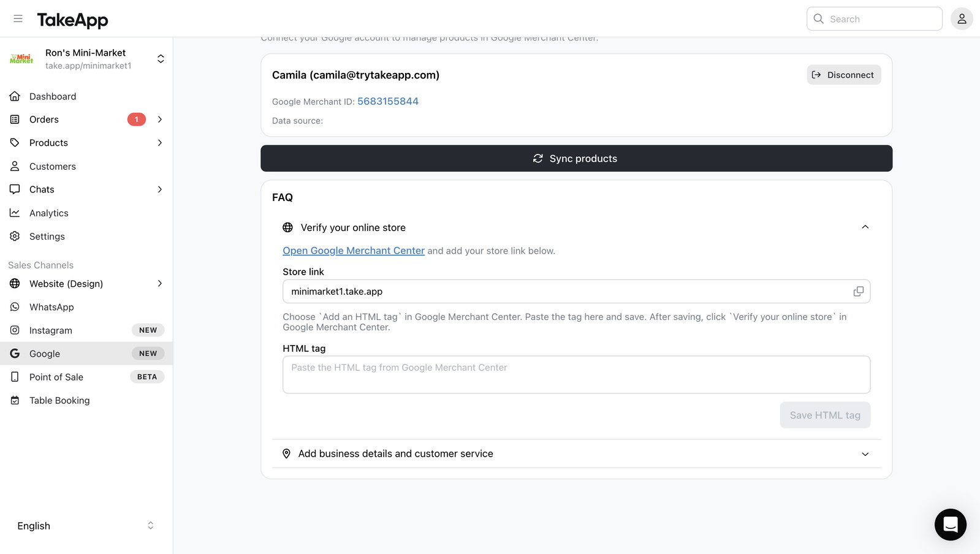Click the Point of Sale device icon
The height and width of the screenshot is (554, 980).
pos(15,377)
